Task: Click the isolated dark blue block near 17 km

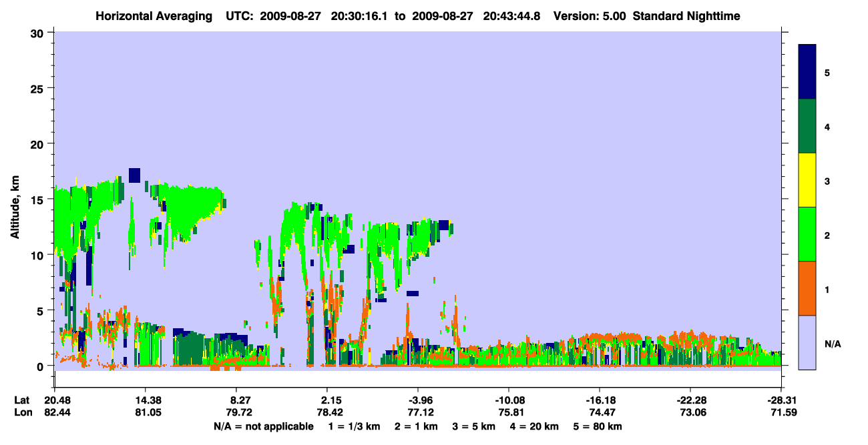Action: pos(134,175)
